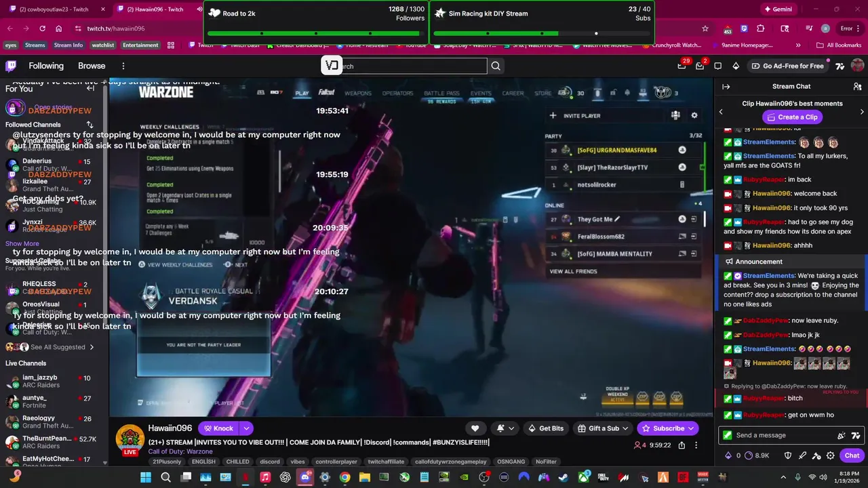Click the Get Bits diamond icon in top nav
Screen dimensions: 868x488
tap(736, 66)
